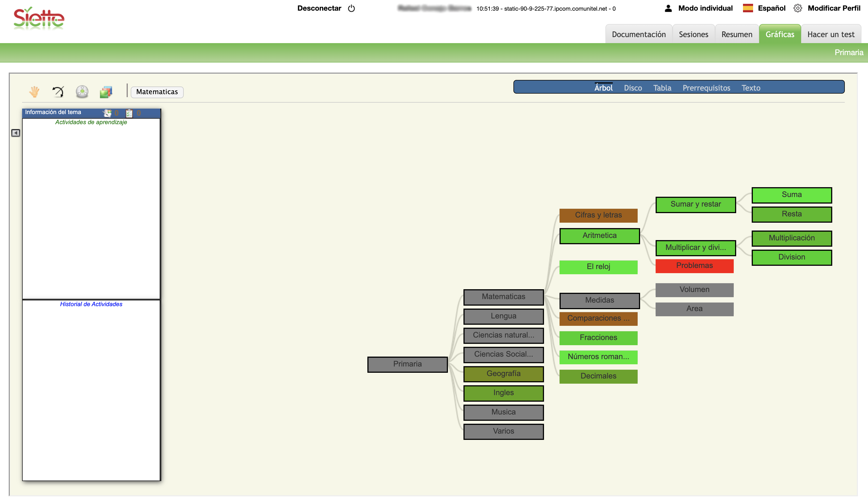Expand the Medidas tree node
The height and width of the screenshot is (501, 868).
tap(599, 300)
